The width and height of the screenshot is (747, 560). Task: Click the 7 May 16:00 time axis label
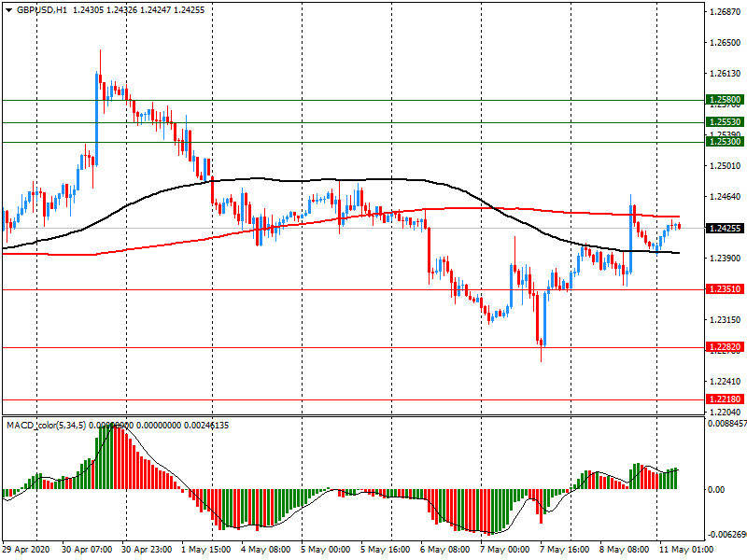point(565,550)
